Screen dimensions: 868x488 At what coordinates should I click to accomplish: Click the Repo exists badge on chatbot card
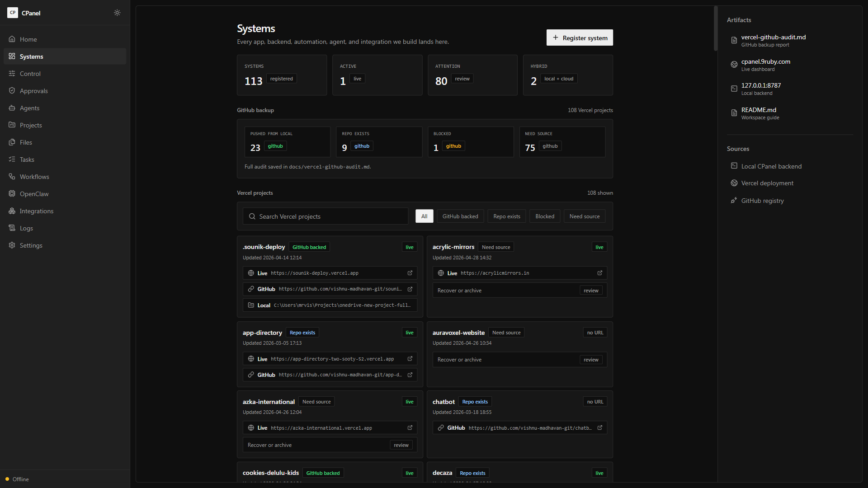click(475, 402)
